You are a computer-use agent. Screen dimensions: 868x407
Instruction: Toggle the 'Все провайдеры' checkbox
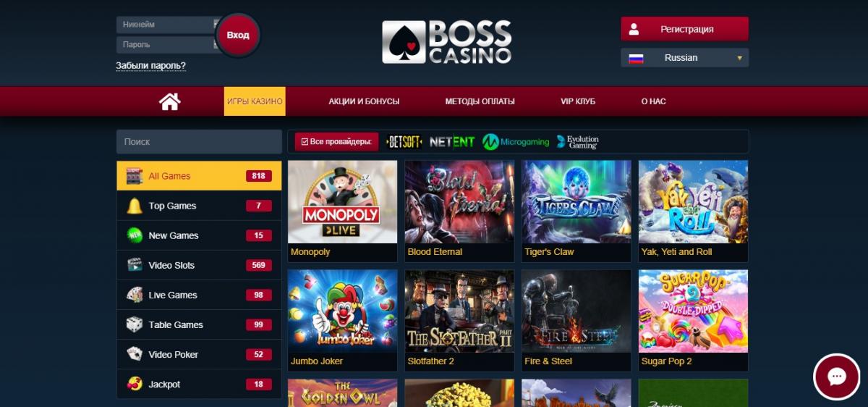[305, 142]
